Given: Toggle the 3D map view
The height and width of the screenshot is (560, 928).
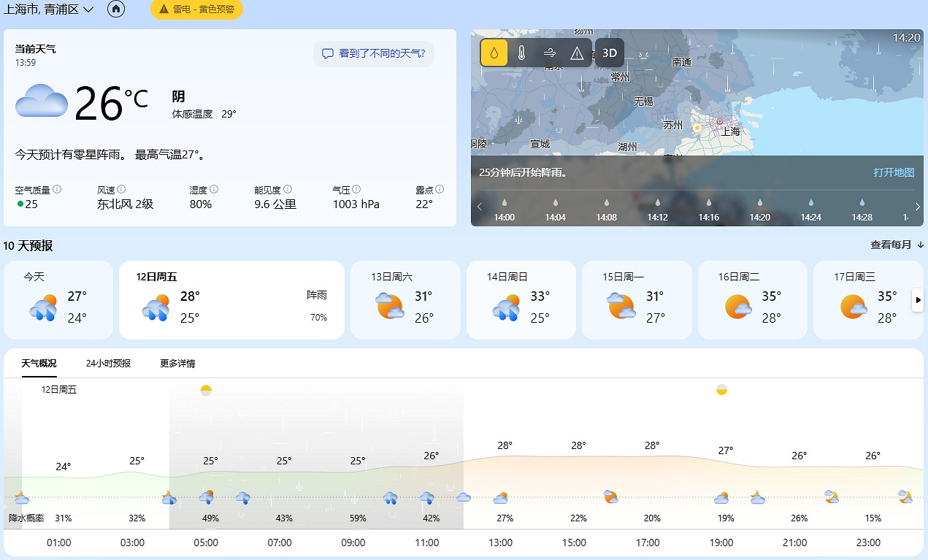Looking at the screenshot, I should 609,52.
